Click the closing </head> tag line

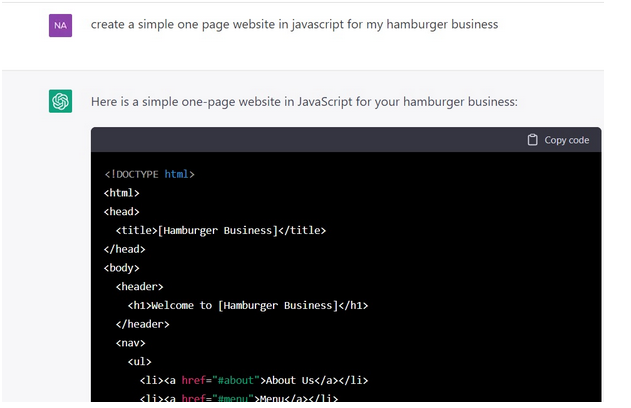click(x=125, y=249)
